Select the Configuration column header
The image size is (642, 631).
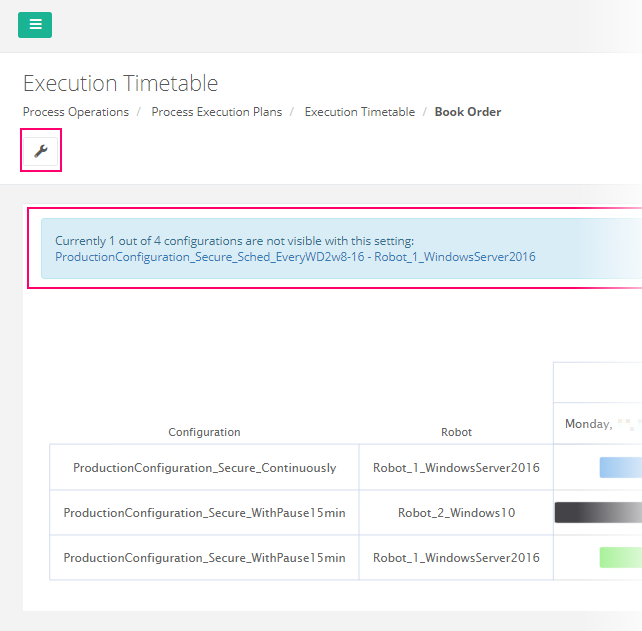coord(204,432)
